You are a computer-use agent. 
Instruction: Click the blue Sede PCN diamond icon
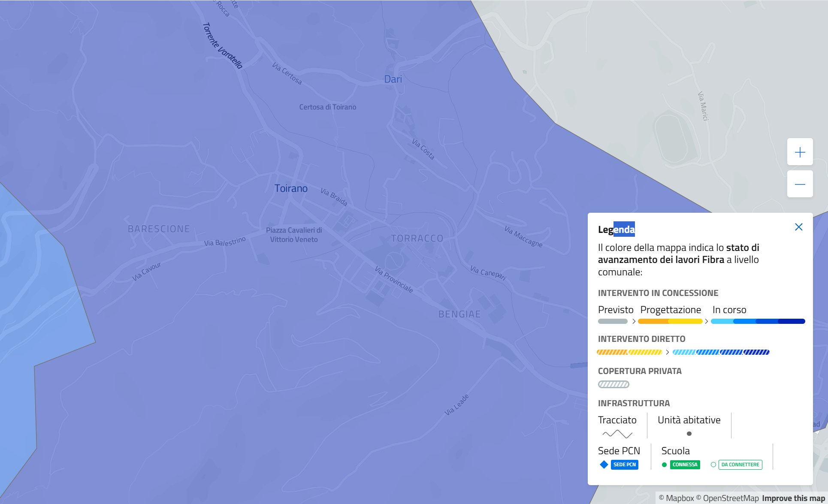[604, 465]
